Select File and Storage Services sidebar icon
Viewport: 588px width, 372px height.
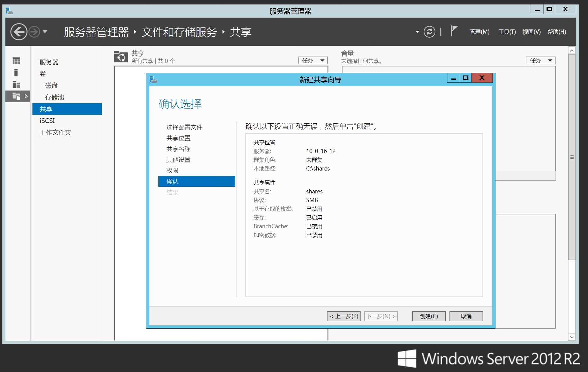tap(16, 96)
